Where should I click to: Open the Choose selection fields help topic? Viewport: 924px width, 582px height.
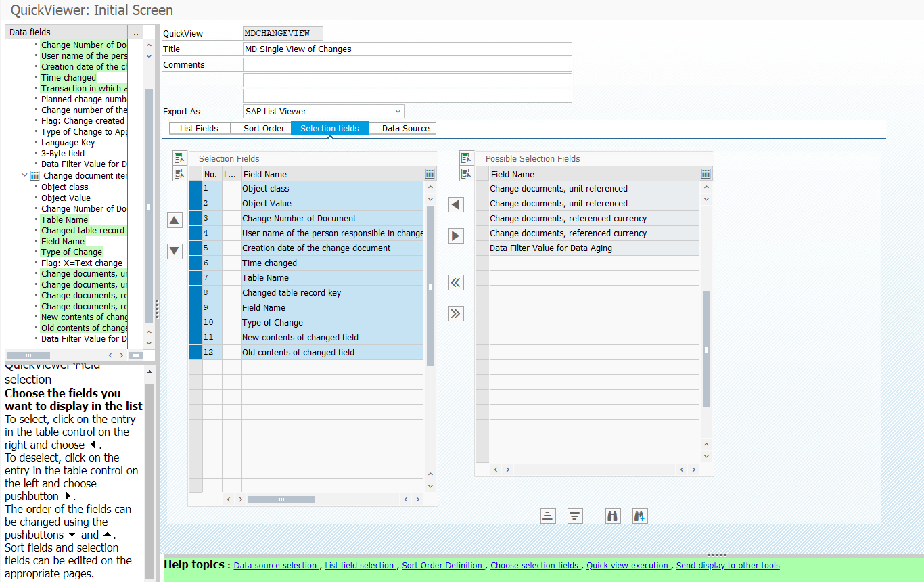pyautogui.click(x=535, y=565)
